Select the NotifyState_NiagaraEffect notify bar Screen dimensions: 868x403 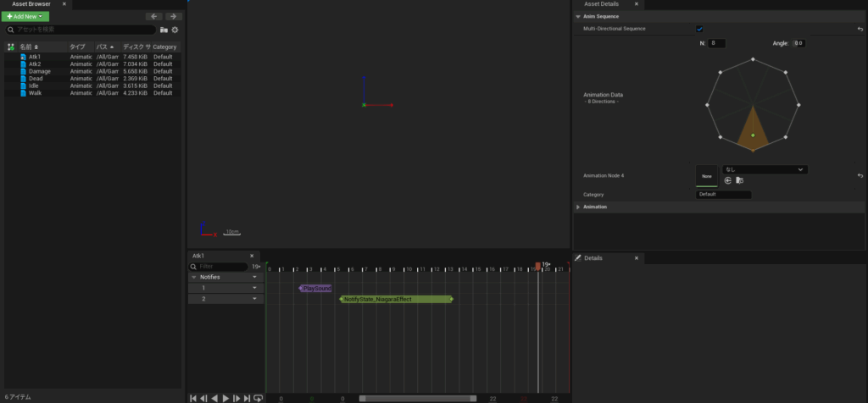click(x=397, y=299)
